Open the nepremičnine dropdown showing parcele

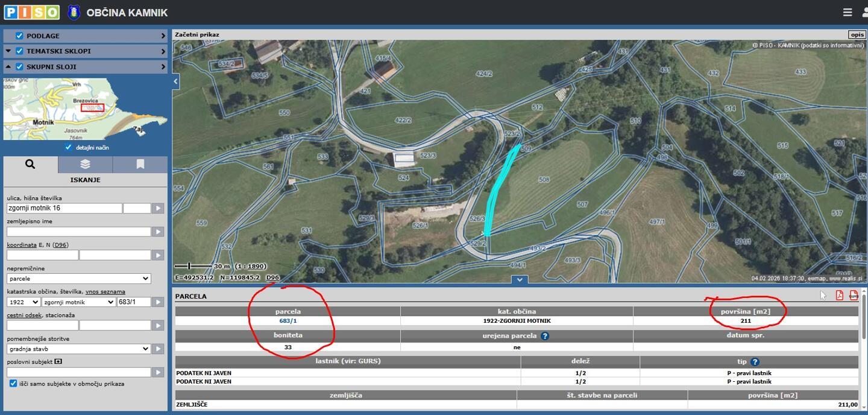(x=78, y=279)
